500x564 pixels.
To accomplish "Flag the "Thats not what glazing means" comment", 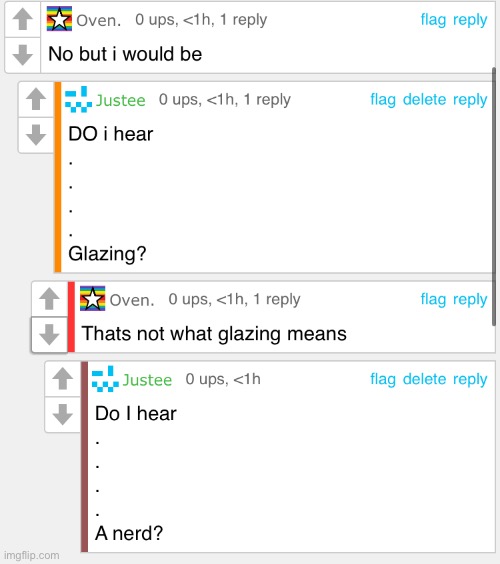I will coord(433,299).
